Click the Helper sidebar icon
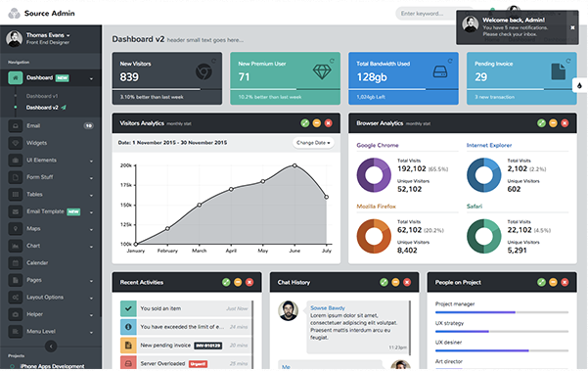This screenshot has height=371, width=588. pos(16,314)
